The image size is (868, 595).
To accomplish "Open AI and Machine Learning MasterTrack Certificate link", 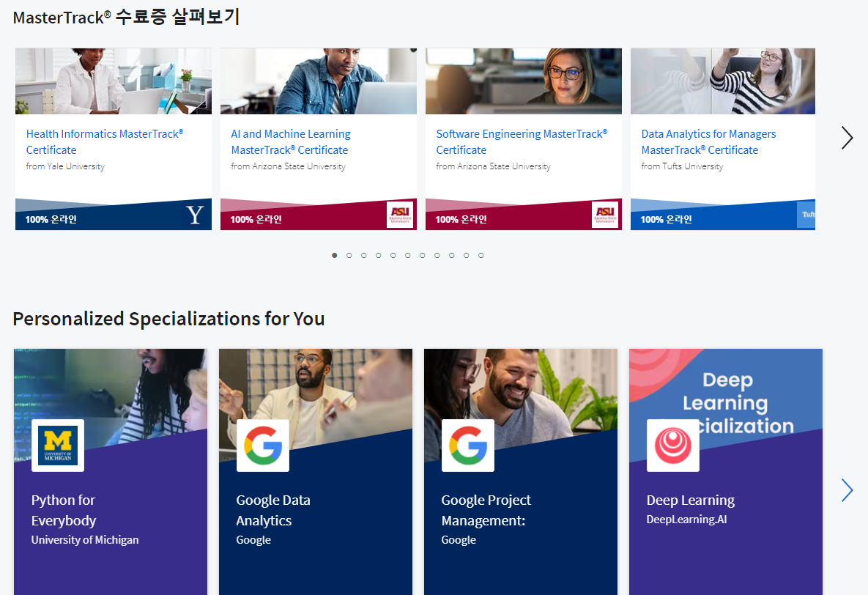I will click(x=291, y=142).
